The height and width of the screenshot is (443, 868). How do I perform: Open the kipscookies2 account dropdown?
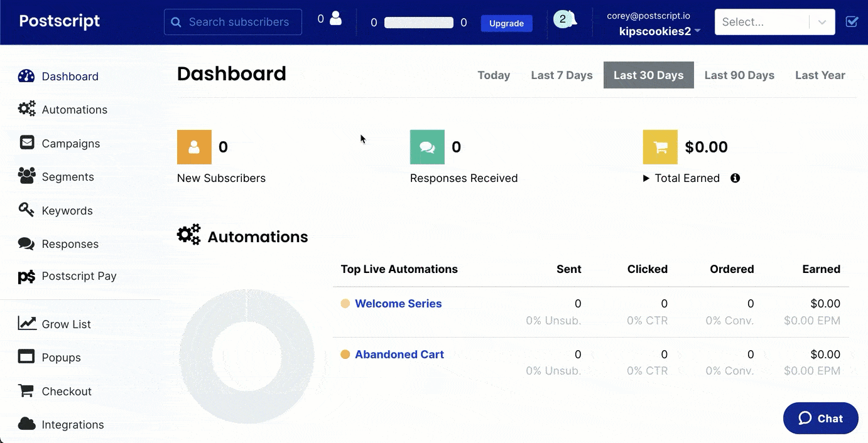(659, 31)
